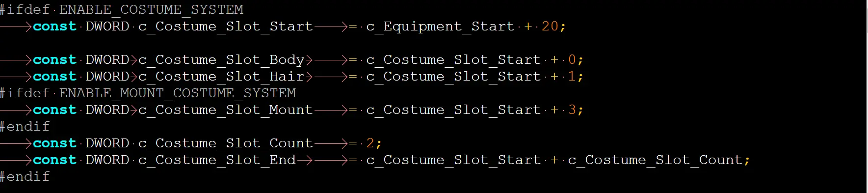Click the value 2 assigned to Slot_Count
Viewport: 868px width, 193px height.
click(370, 143)
